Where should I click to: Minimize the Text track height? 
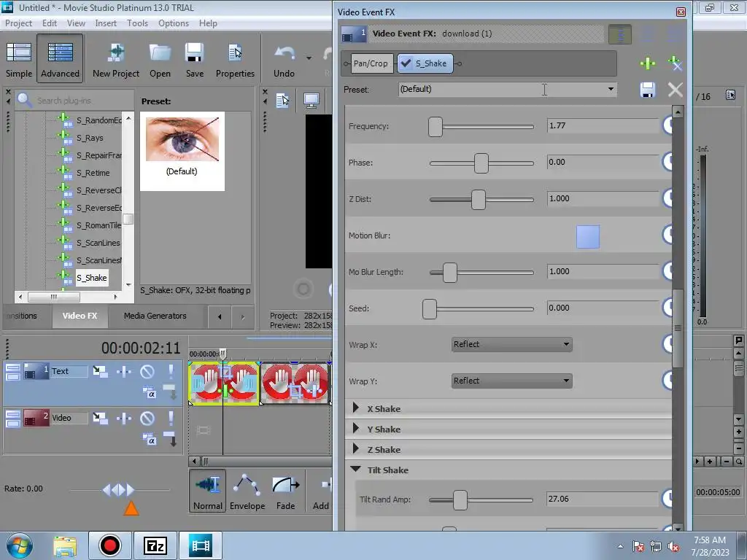[13, 367]
